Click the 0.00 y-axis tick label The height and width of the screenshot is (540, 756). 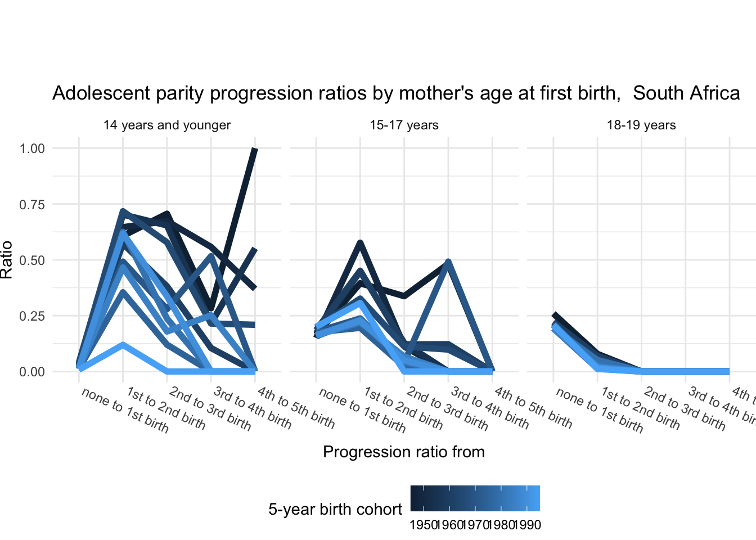pyautogui.click(x=32, y=372)
